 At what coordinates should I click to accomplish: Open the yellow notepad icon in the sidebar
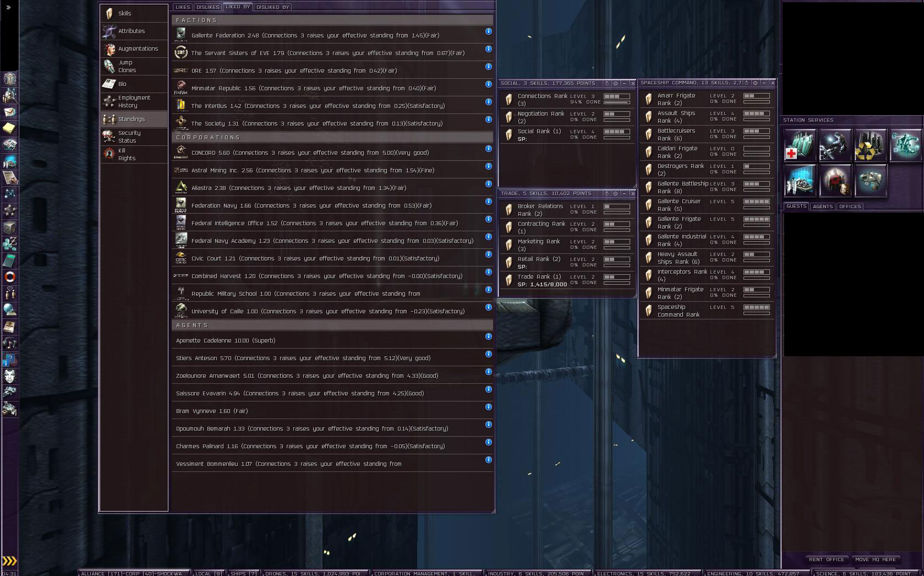[10, 128]
